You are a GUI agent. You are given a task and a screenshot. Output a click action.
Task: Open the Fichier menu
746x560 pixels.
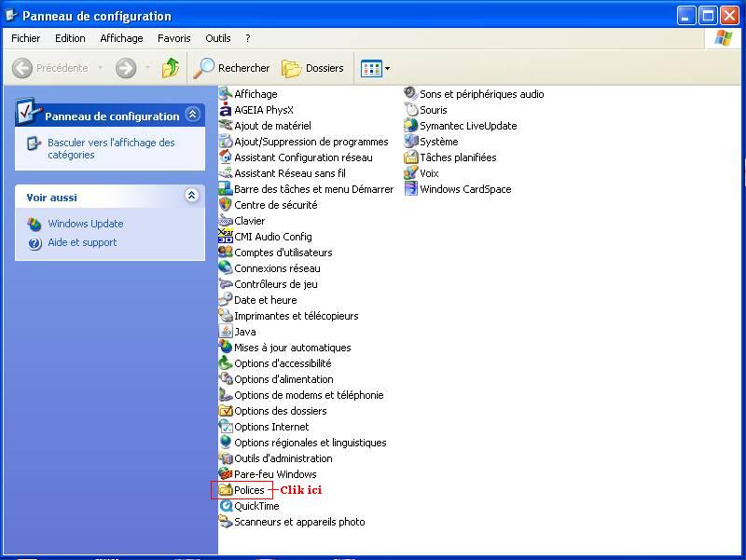click(x=26, y=38)
